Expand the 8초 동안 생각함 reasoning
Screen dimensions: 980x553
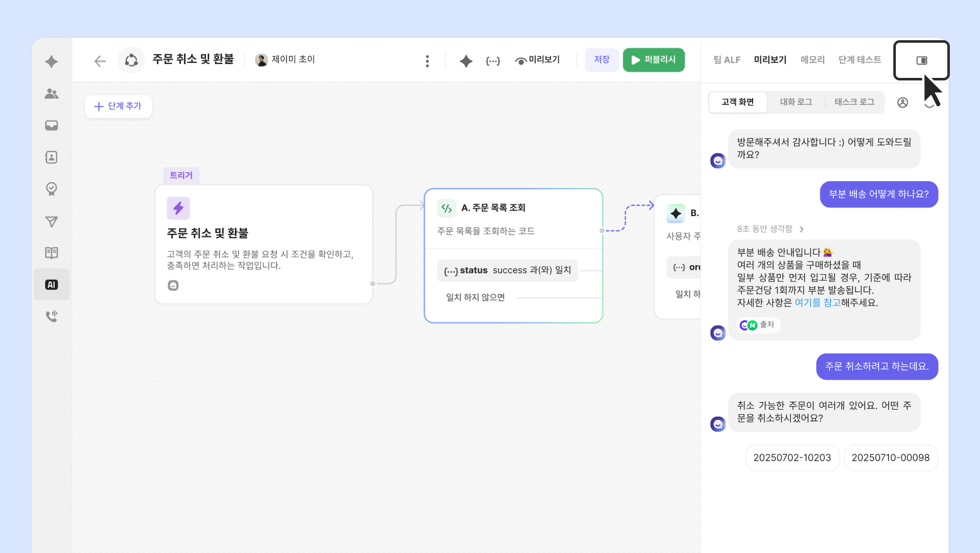[770, 229]
